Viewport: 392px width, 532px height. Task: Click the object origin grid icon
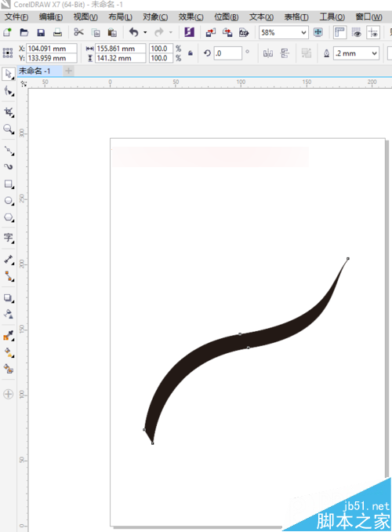8,53
